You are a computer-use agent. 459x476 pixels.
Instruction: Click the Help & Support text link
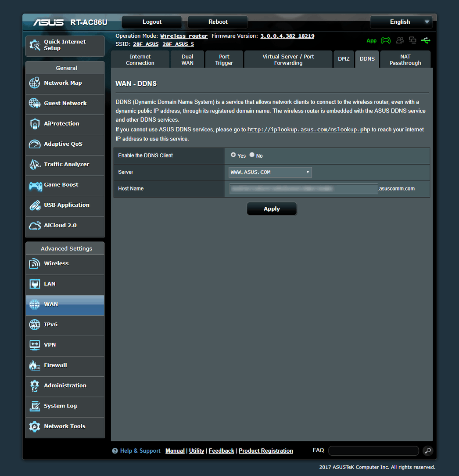[x=140, y=451]
